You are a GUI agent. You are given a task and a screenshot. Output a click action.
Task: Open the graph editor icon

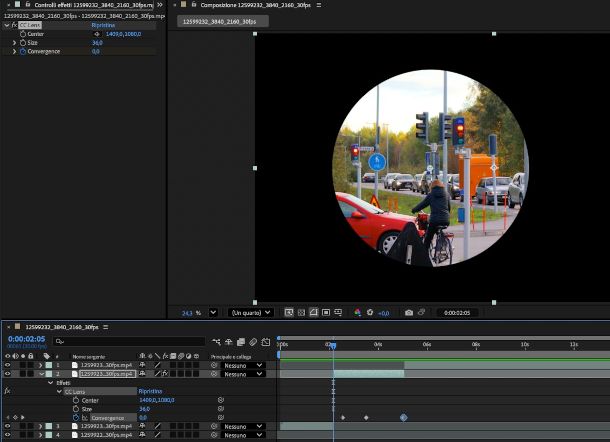(266, 342)
